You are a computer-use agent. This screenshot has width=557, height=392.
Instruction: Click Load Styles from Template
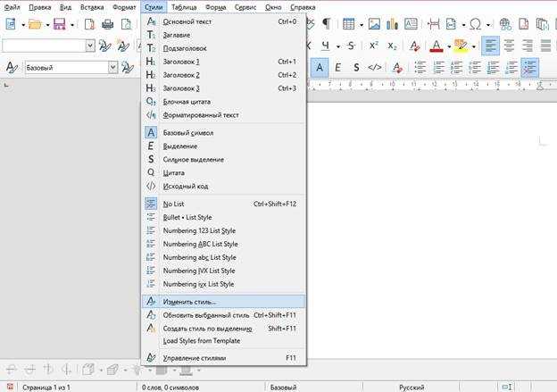pos(223,341)
